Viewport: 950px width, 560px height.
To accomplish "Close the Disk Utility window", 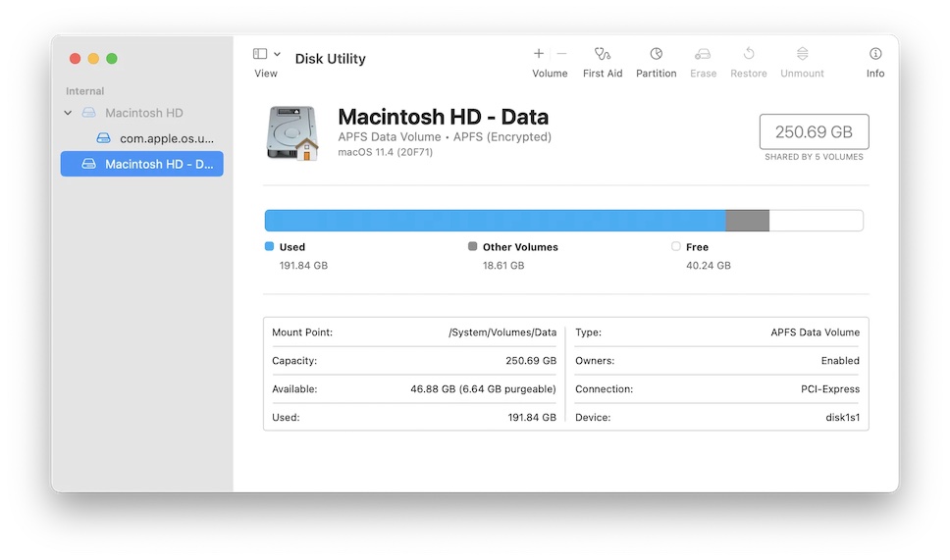I will 76,58.
